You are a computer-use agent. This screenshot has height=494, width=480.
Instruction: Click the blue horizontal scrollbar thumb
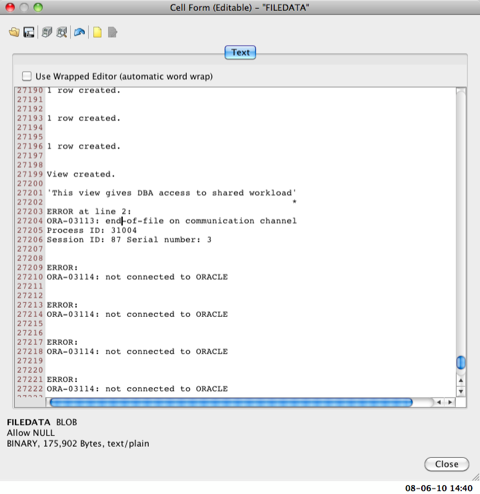231,402
